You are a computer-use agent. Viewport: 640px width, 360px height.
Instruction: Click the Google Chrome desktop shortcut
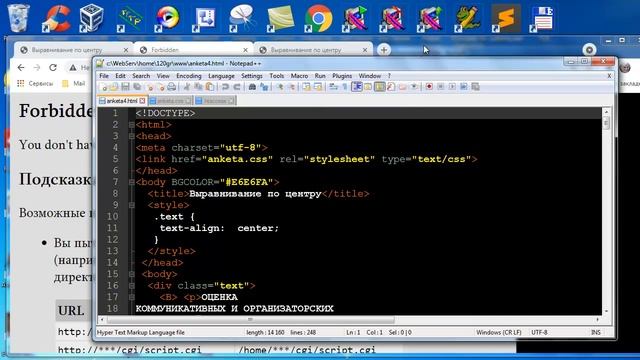tap(318, 18)
